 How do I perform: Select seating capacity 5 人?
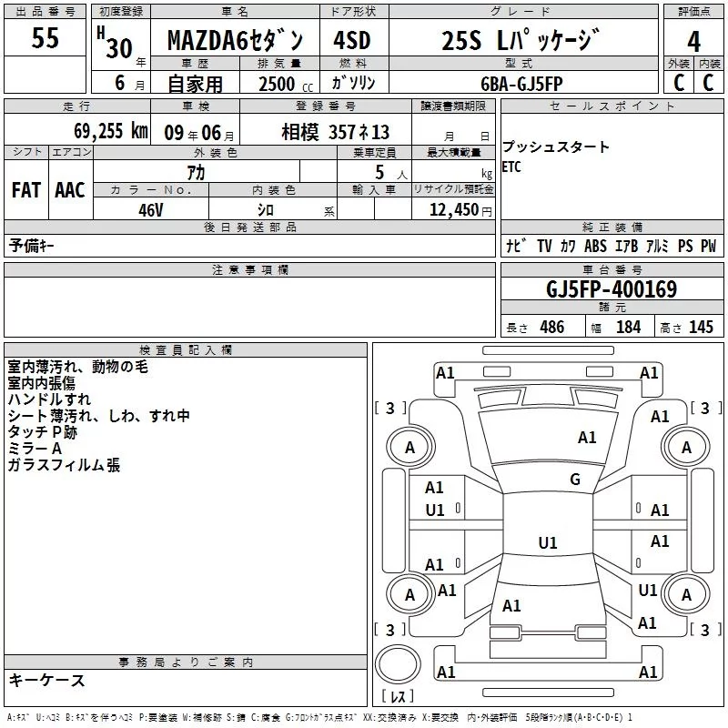[x=390, y=173]
